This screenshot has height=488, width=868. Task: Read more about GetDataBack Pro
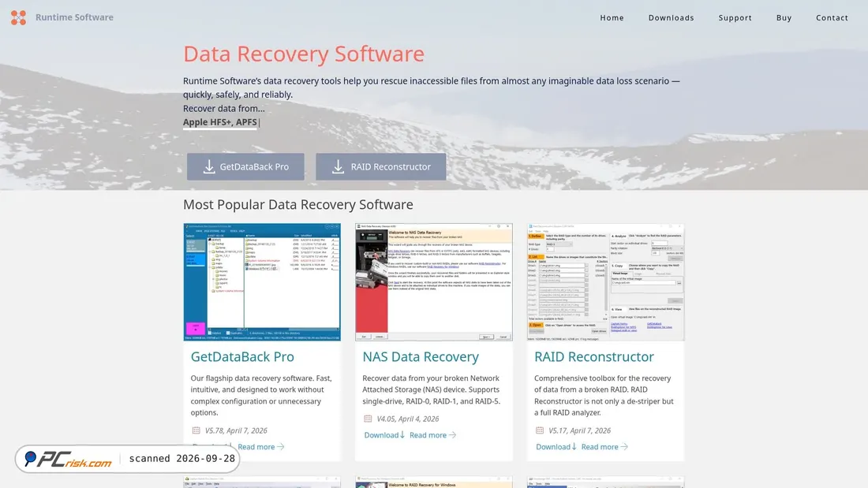point(260,447)
